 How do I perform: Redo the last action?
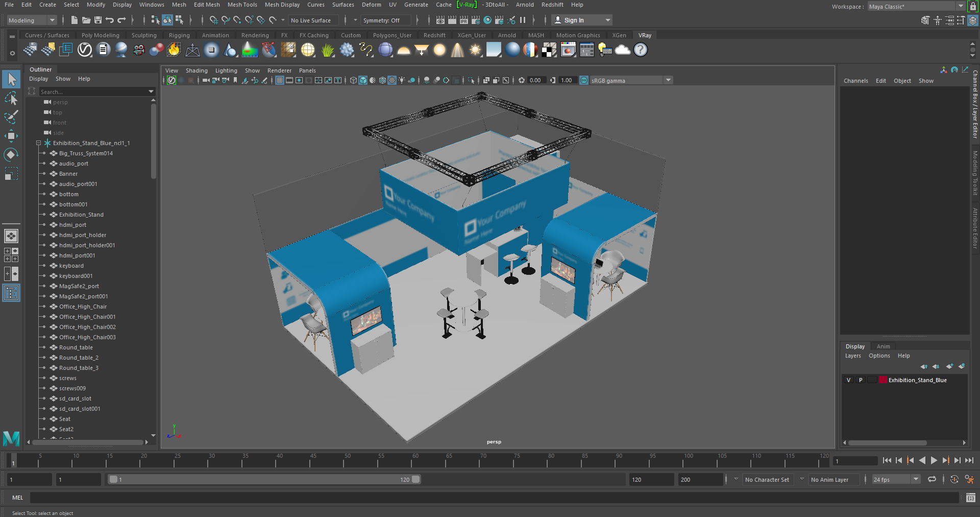[121, 20]
